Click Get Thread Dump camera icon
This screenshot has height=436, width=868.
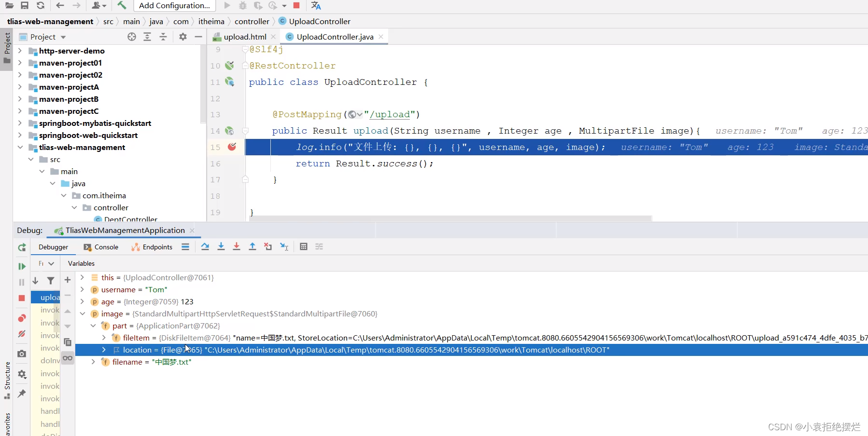(22, 354)
